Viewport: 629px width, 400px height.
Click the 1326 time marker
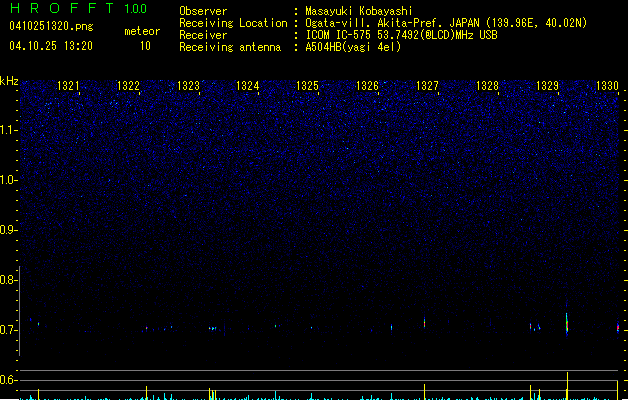coord(367,86)
